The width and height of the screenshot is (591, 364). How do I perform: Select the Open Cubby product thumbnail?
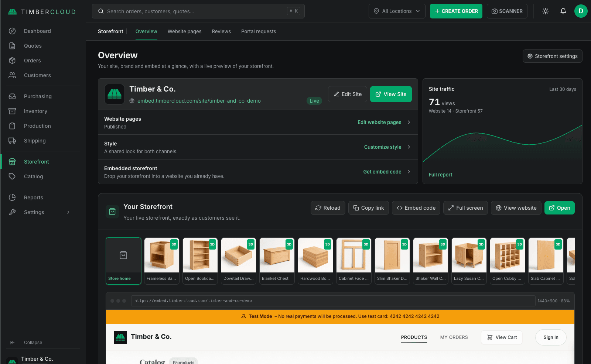508,261
